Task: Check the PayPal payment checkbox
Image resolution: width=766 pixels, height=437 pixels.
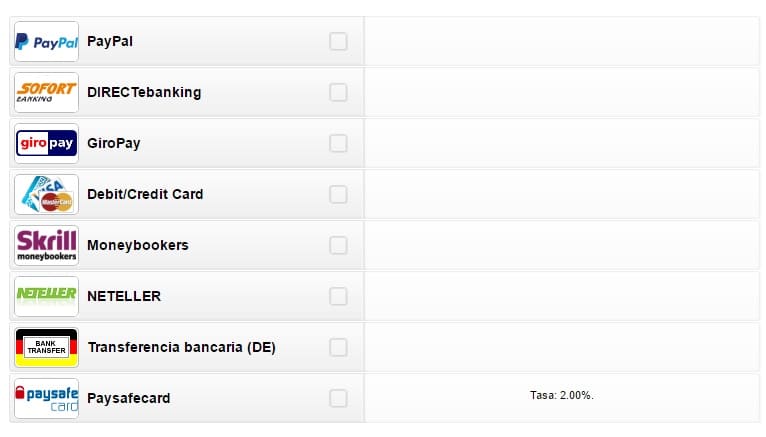Action: coord(338,42)
